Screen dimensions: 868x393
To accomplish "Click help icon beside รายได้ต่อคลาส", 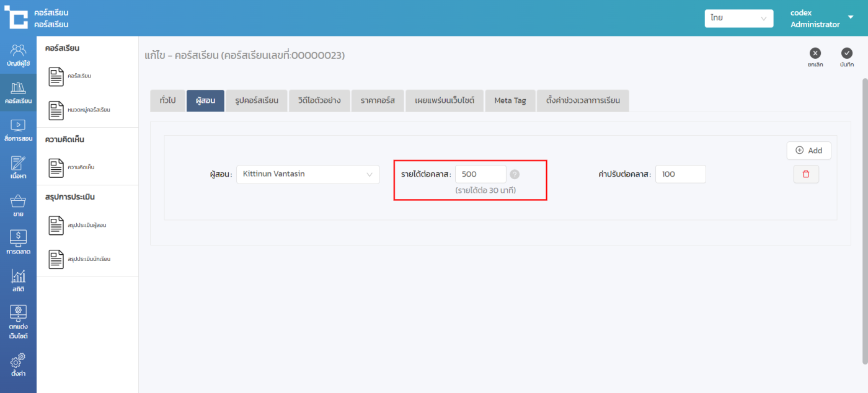I will [x=515, y=174].
